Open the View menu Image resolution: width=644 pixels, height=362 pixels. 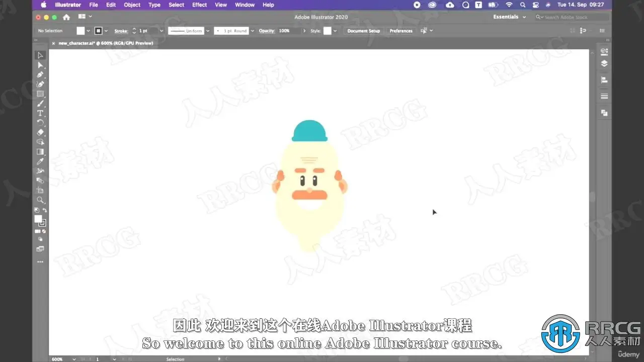(x=221, y=5)
